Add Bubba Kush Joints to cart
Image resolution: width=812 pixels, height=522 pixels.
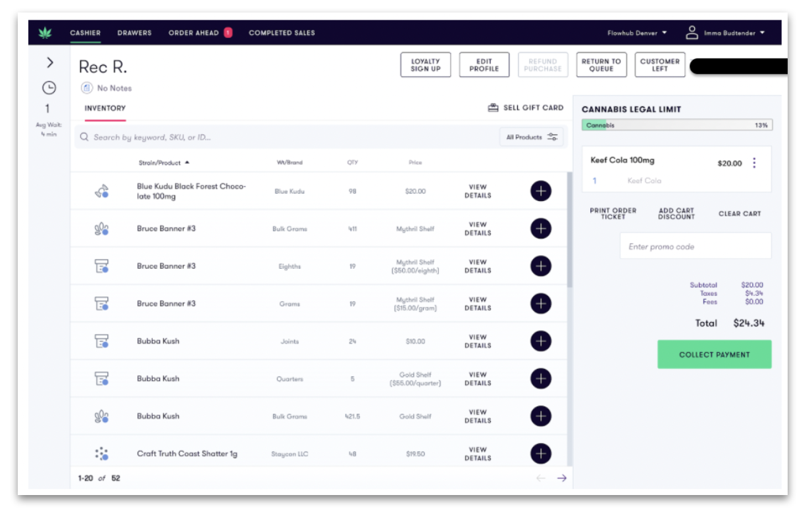click(541, 341)
